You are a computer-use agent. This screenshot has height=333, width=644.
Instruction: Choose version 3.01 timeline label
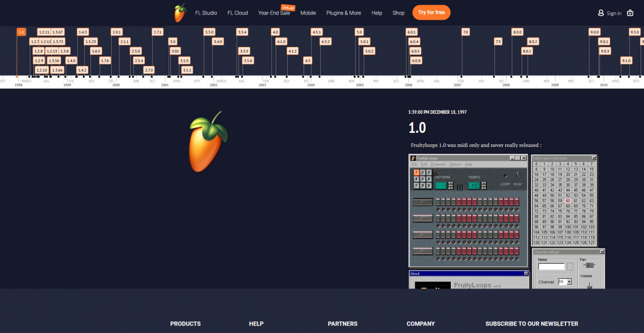[175, 51]
